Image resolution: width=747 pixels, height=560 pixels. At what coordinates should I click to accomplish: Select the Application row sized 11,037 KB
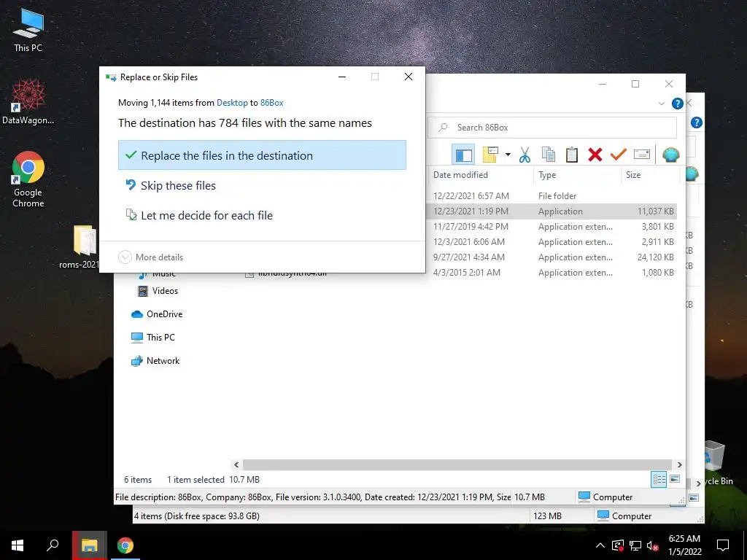pos(553,211)
